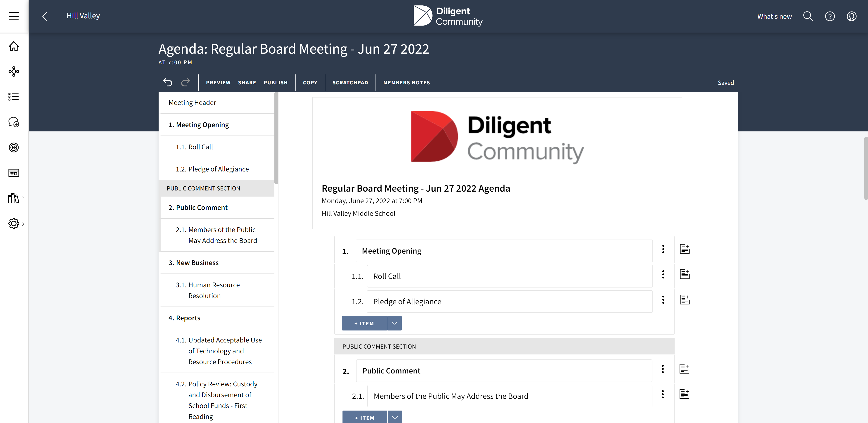Click the search magnifier icon
868x423 pixels.
click(808, 16)
